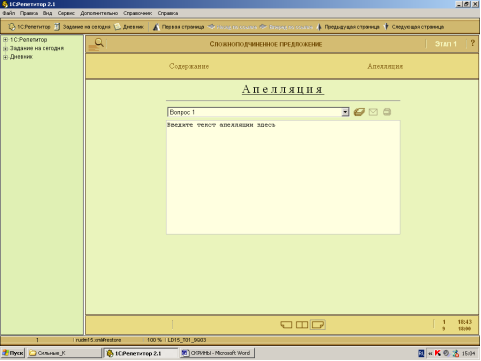Open the Вид menu
The height and width of the screenshot is (361, 481).
point(47,13)
